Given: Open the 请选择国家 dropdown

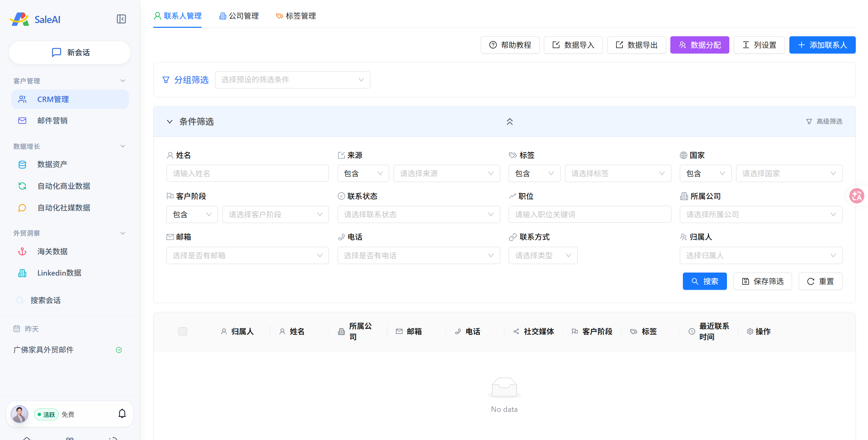Looking at the screenshot, I should point(789,174).
